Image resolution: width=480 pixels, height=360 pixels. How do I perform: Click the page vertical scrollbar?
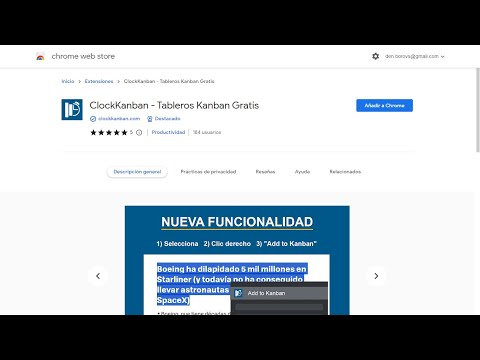click(478, 110)
